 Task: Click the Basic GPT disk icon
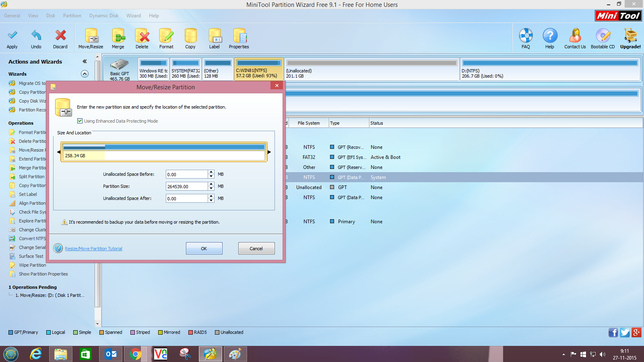point(120,64)
